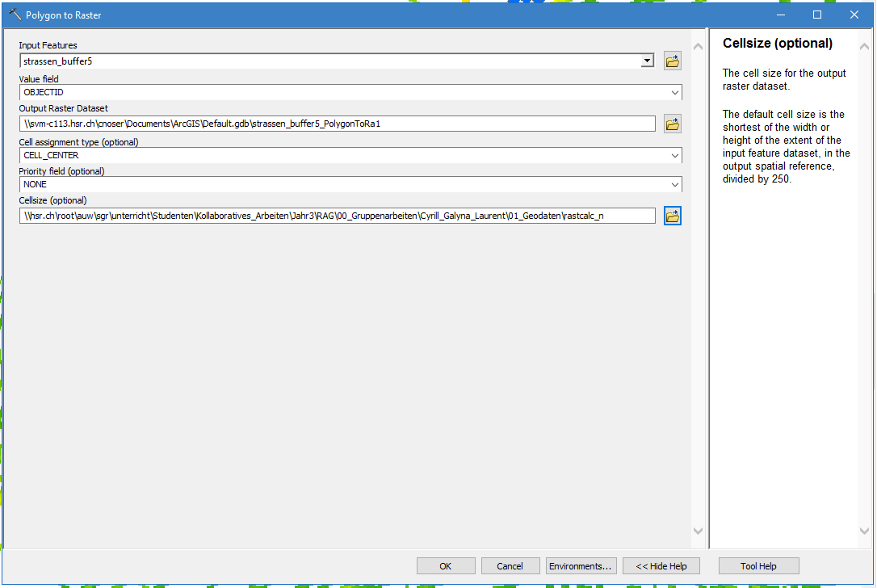Cancel the Polygon to Raster dialog
This screenshot has height=588, width=877.
pyautogui.click(x=510, y=566)
